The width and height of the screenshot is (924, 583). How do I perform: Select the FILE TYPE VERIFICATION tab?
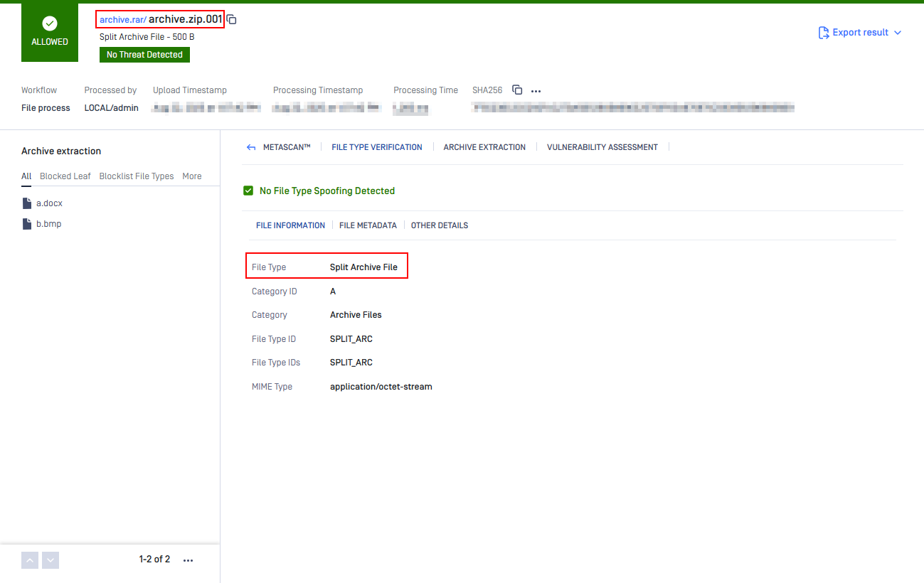(x=377, y=147)
